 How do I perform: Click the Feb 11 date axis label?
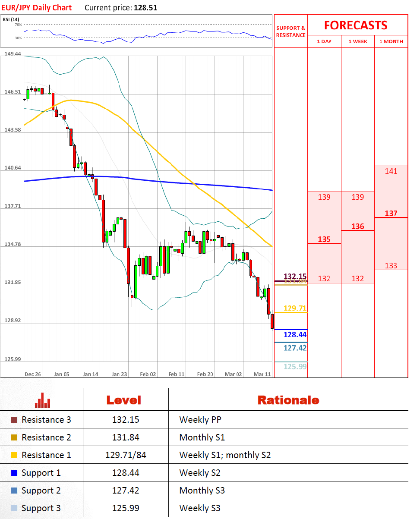(177, 374)
